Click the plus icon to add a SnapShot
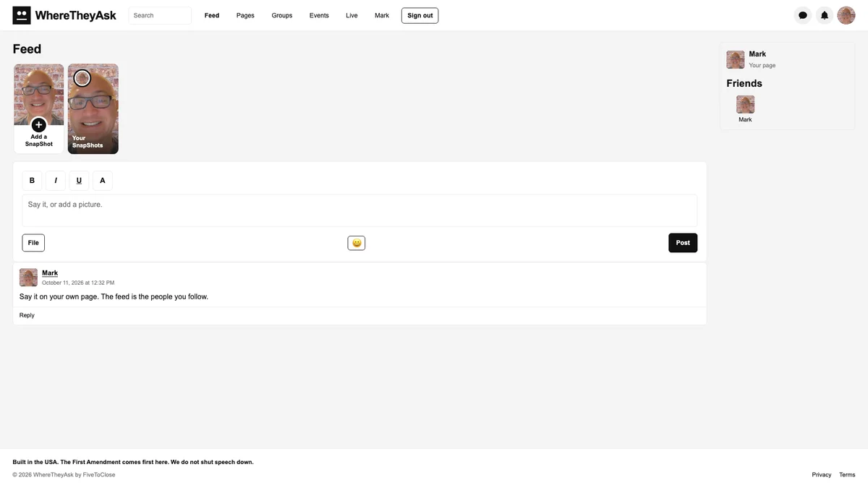This screenshot has height=488, width=868. [39, 125]
